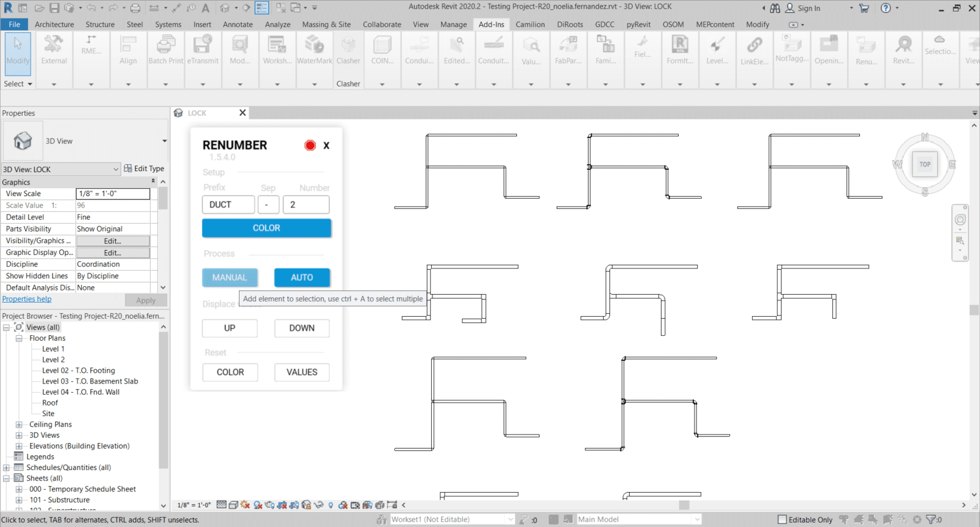Open the File menu tab
980x527 pixels.
coord(15,25)
